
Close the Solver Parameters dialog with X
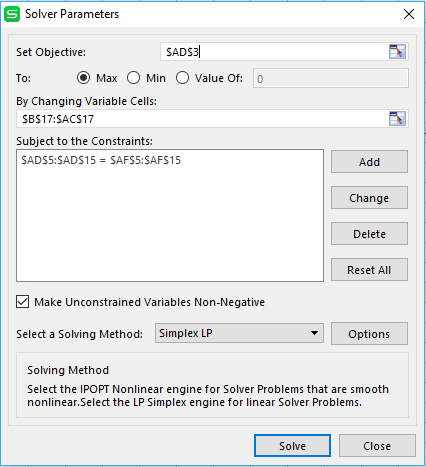tap(409, 14)
